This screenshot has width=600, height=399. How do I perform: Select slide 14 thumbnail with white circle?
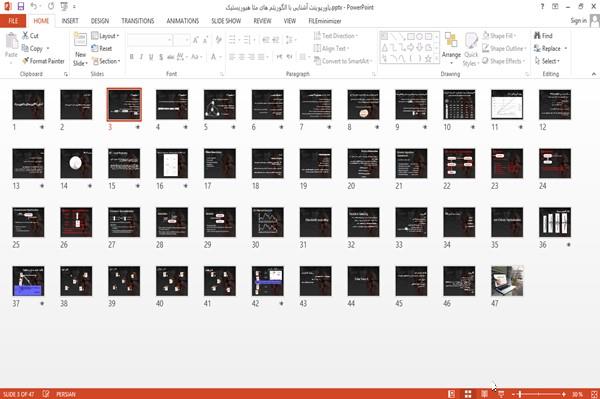76,163
